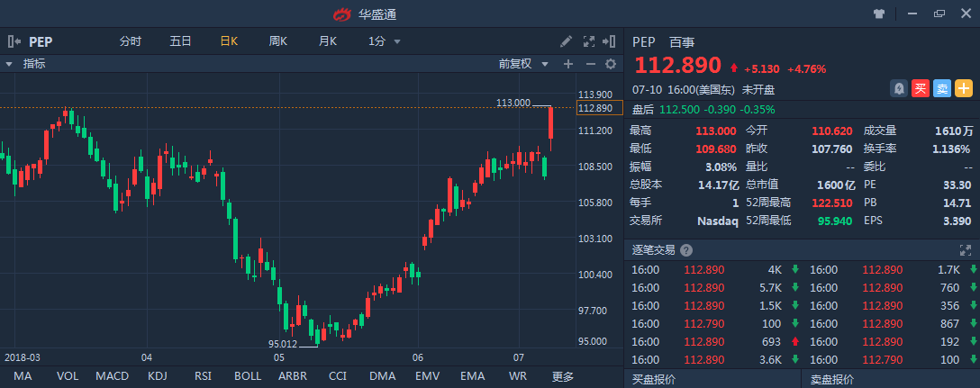This screenshot has height=388, width=980.
Task: Select the 周K chart tab
Action: 278,41
